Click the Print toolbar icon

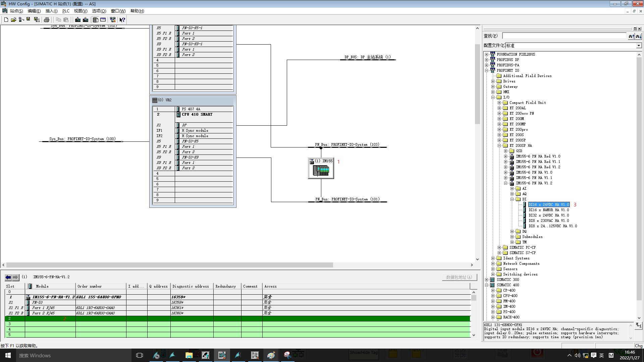[47, 20]
